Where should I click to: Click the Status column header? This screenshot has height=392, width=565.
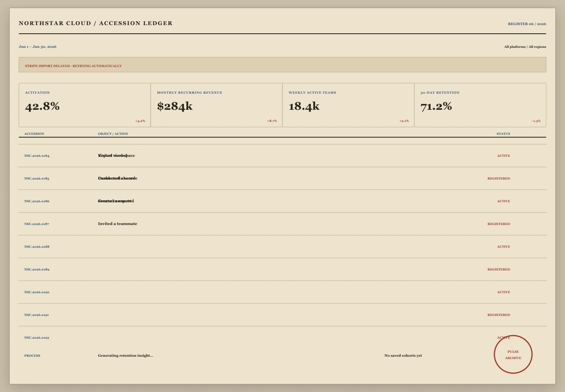[503, 134]
